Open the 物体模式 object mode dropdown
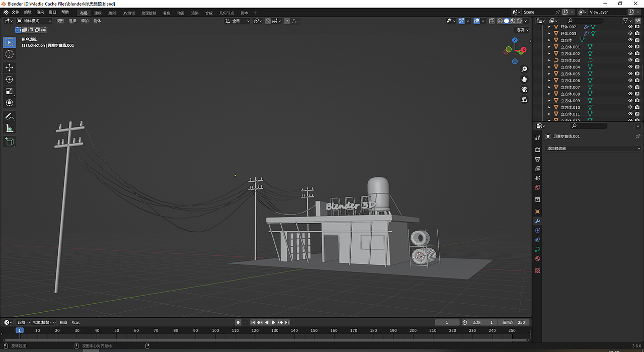 click(x=34, y=21)
